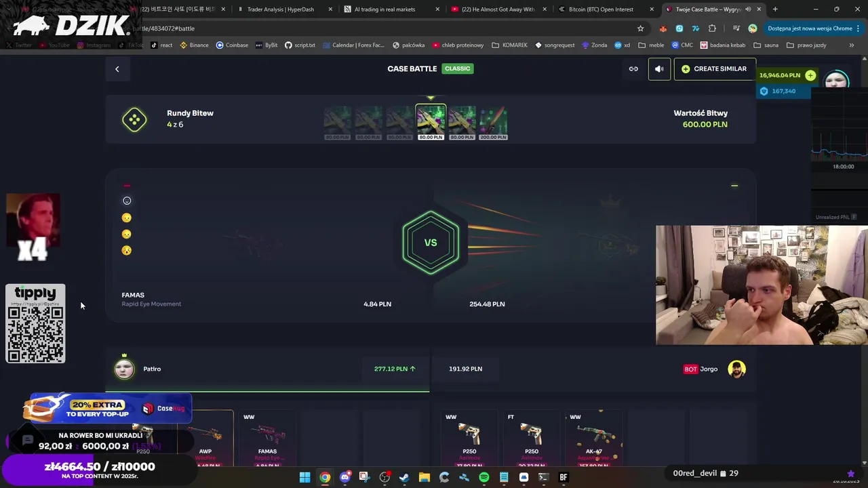Open a new browser tab
868x488 pixels.
[775, 9]
